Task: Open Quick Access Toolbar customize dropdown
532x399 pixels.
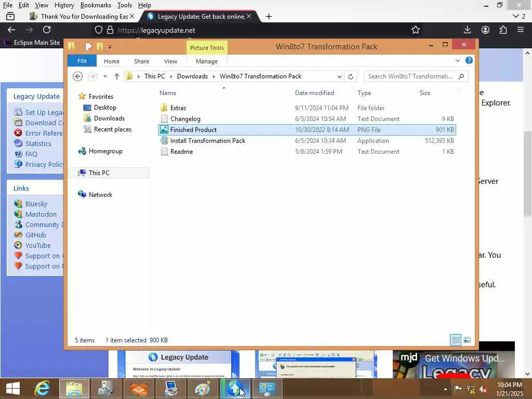Action: (110, 47)
